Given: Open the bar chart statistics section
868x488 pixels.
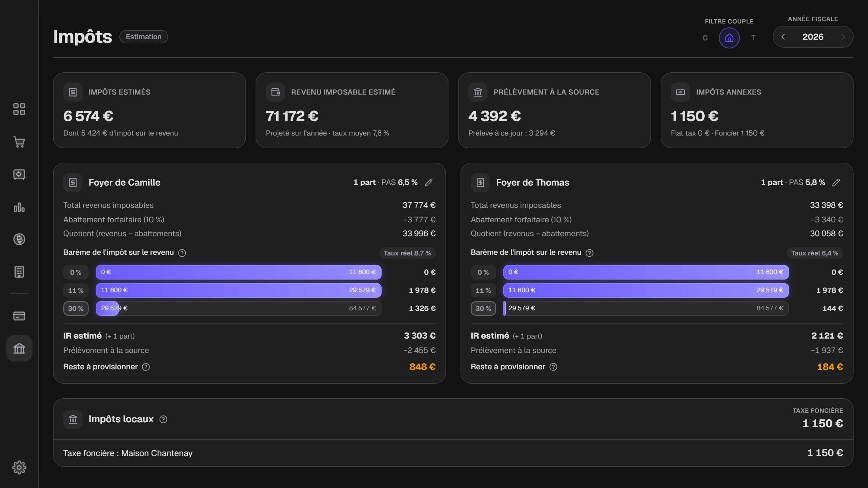Looking at the screenshot, I should tap(19, 207).
